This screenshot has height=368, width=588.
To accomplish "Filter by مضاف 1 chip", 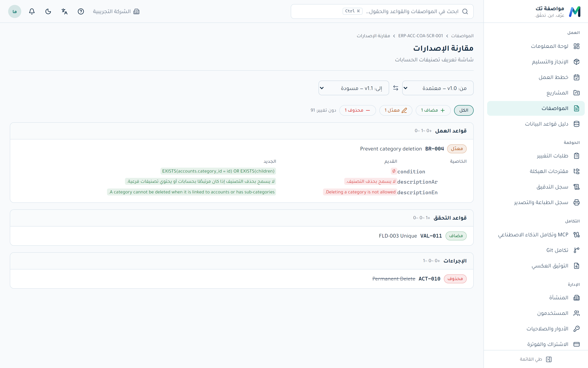I will 433,110.
